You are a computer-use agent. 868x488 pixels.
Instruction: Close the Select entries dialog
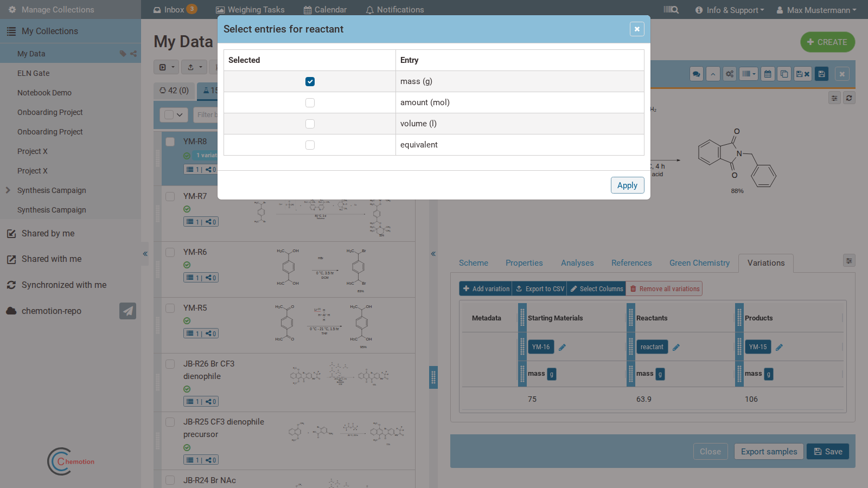(x=637, y=29)
